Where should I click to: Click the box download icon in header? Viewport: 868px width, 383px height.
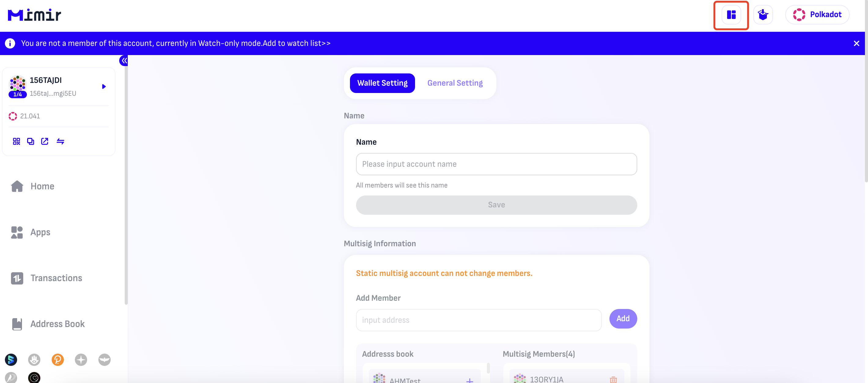pyautogui.click(x=763, y=15)
